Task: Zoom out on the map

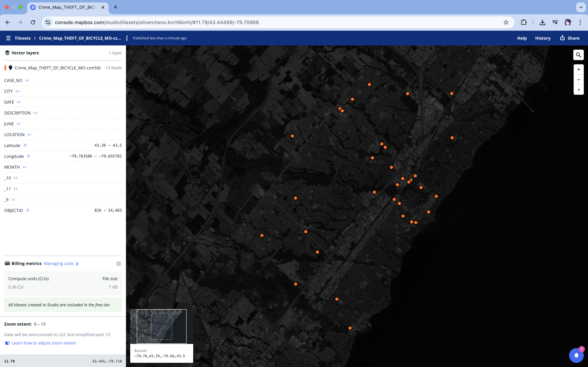Action: point(579,80)
